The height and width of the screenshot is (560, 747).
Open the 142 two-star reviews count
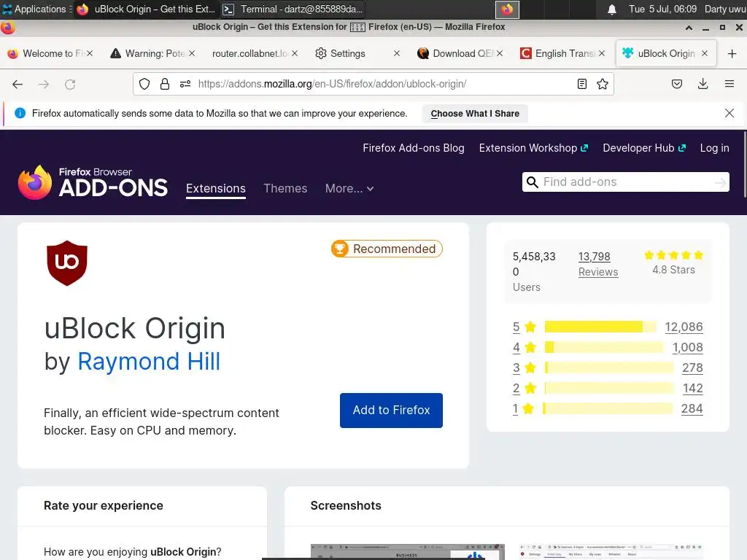pyautogui.click(x=693, y=388)
